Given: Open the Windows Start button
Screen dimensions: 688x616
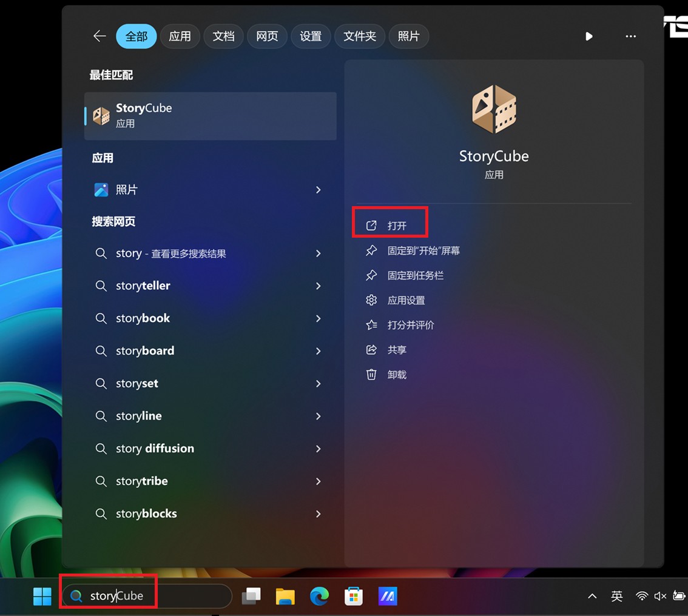Looking at the screenshot, I should tap(42, 596).
